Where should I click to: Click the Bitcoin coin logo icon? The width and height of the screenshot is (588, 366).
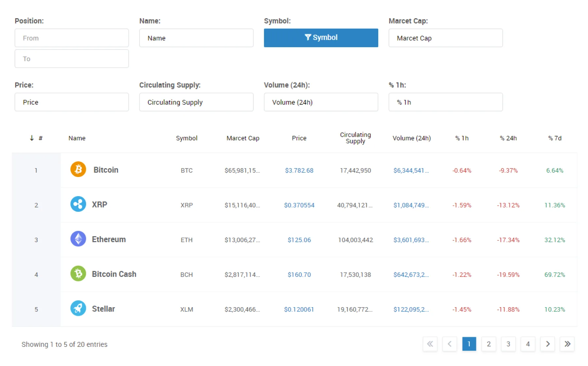[x=78, y=169]
